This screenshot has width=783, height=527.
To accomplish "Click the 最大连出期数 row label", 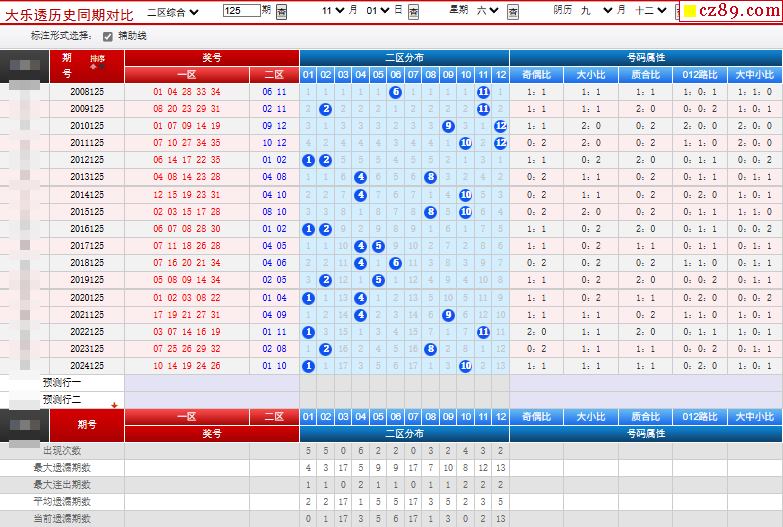I will pos(62,485).
